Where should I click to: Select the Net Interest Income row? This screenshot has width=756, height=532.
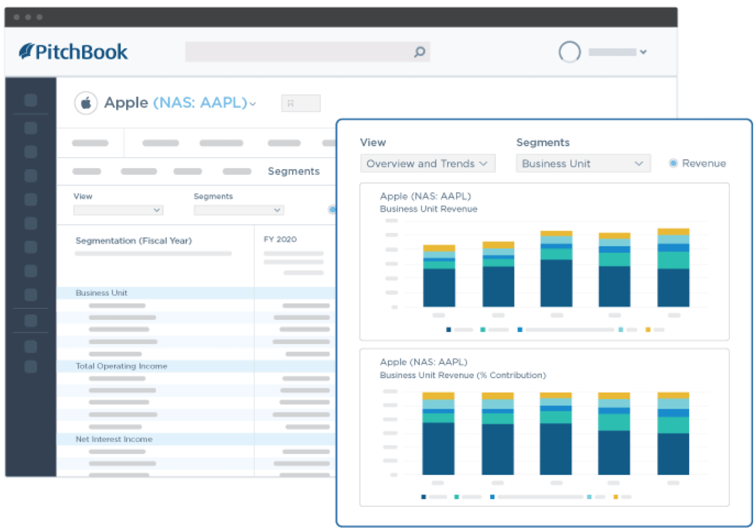(x=196, y=439)
